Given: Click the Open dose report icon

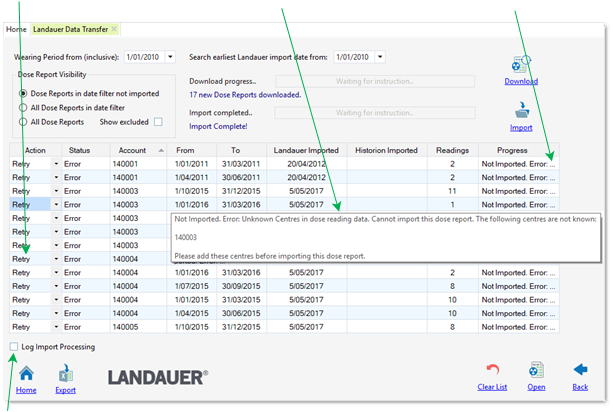Looking at the screenshot, I should pyautogui.click(x=536, y=370).
